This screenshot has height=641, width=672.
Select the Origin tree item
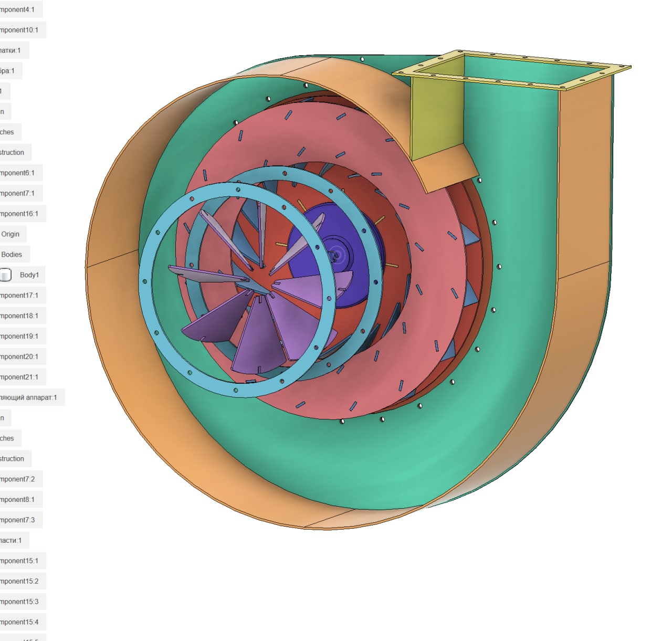[10, 234]
